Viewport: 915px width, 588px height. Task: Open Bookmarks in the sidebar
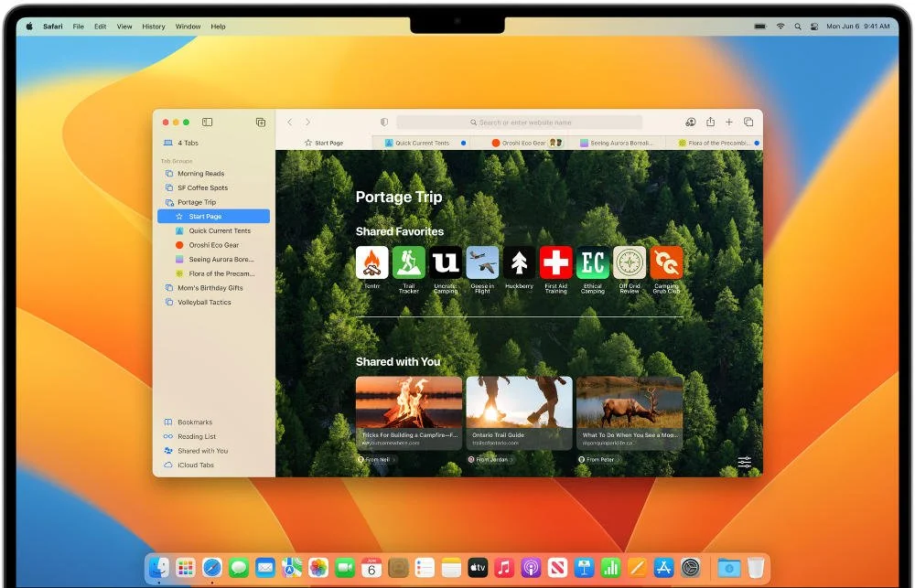coord(213,422)
